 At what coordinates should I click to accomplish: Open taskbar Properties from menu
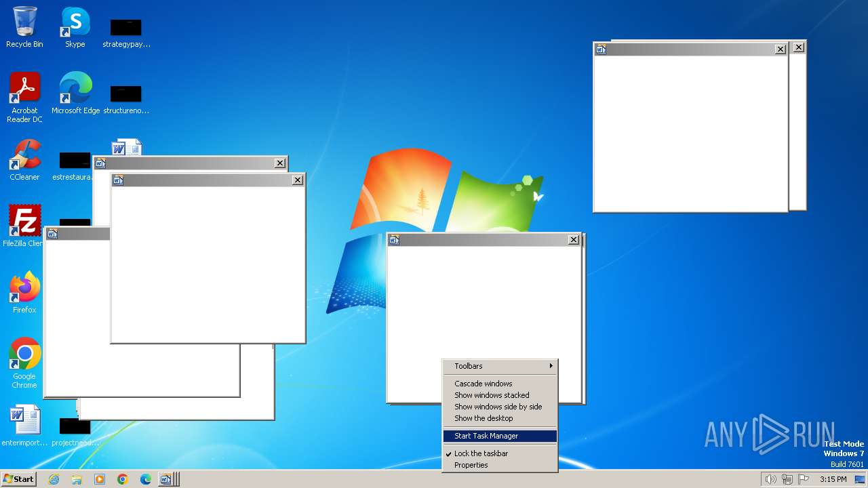click(x=500, y=465)
